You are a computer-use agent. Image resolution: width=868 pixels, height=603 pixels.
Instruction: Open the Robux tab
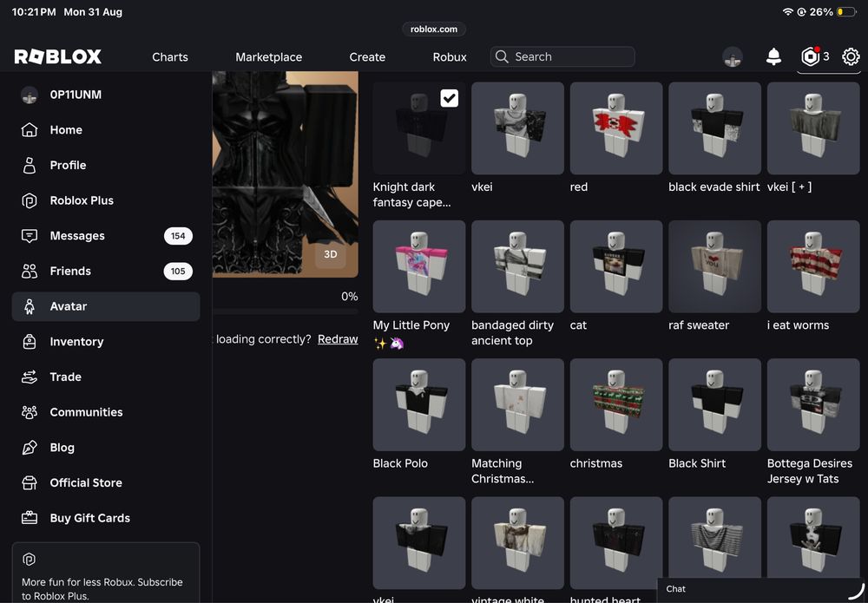(x=450, y=57)
